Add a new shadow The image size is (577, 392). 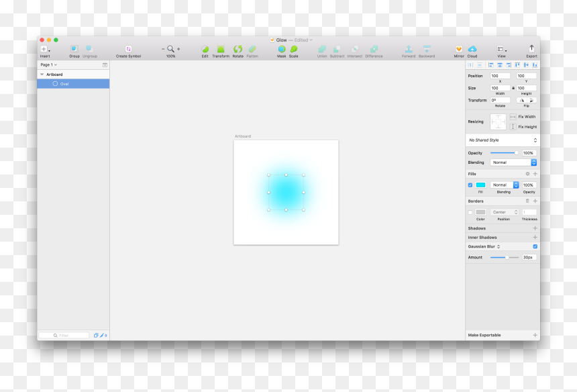535,228
